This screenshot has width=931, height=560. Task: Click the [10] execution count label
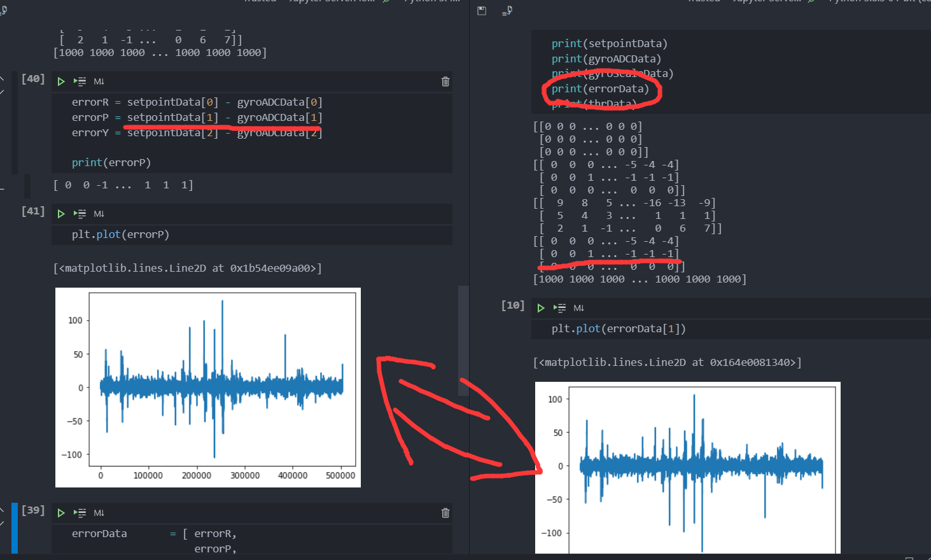[513, 305]
